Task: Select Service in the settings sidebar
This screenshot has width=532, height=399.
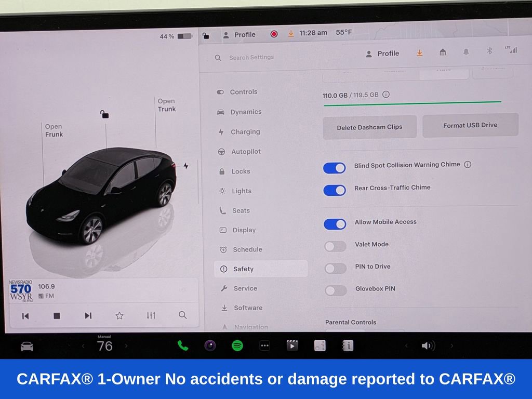Action: tap(239, 288)
